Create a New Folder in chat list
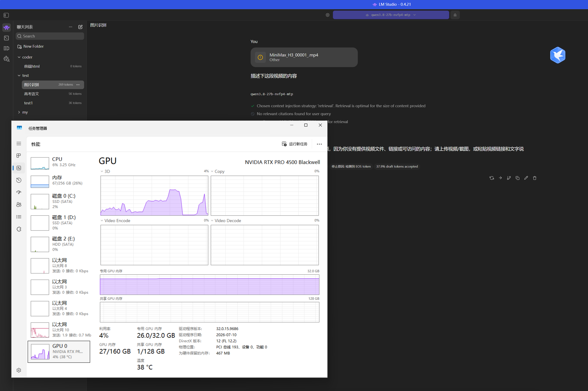Viewport: 588px width, 391px height. coord(30,46)
